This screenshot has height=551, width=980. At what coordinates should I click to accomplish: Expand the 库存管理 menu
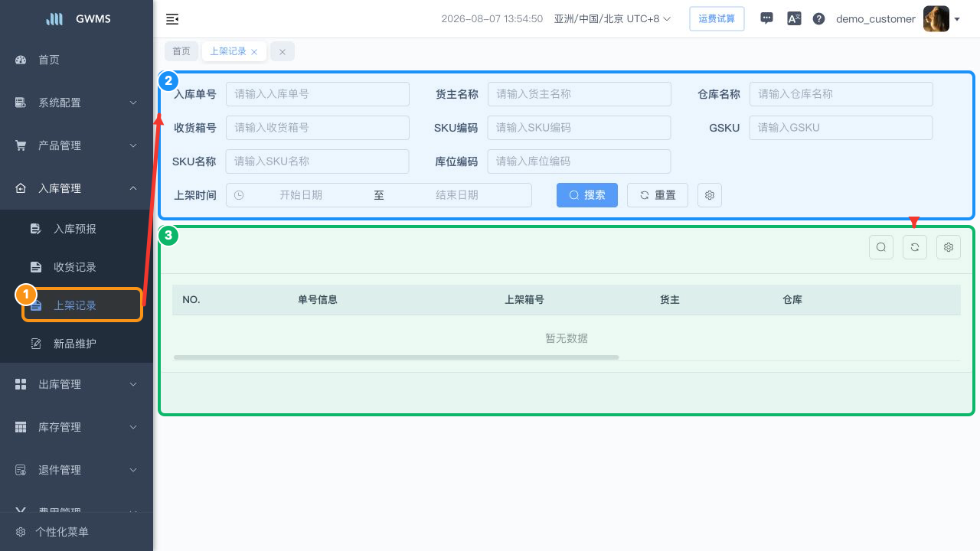[x=77, y=427]
